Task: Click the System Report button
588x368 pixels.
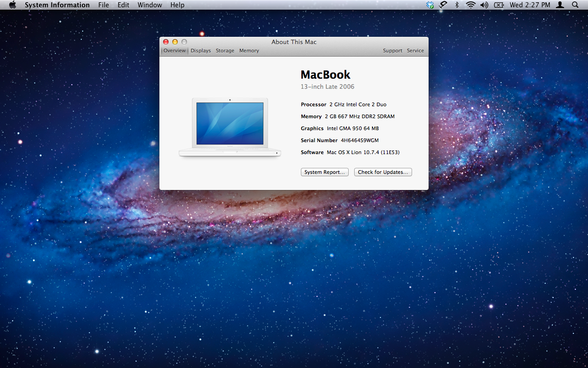Action: (325, 172)
